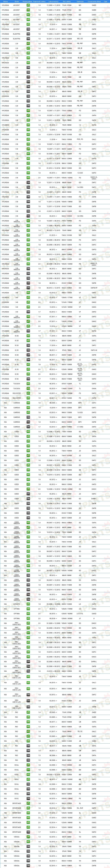Select the 'LD' body cell in Cerato row
Screen dimensions: 110x868
tap(80, 604)
